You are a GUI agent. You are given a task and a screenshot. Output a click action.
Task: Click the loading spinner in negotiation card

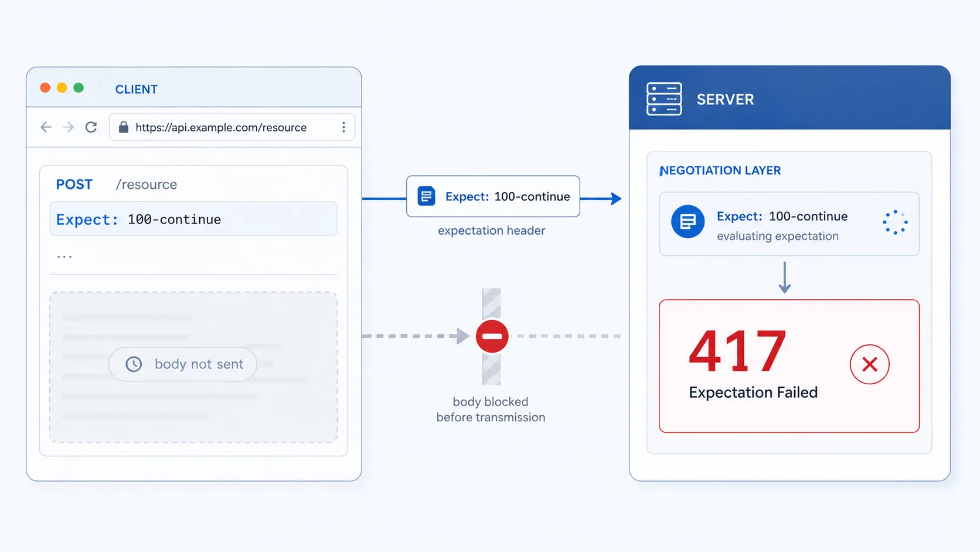tap(895, 223)
